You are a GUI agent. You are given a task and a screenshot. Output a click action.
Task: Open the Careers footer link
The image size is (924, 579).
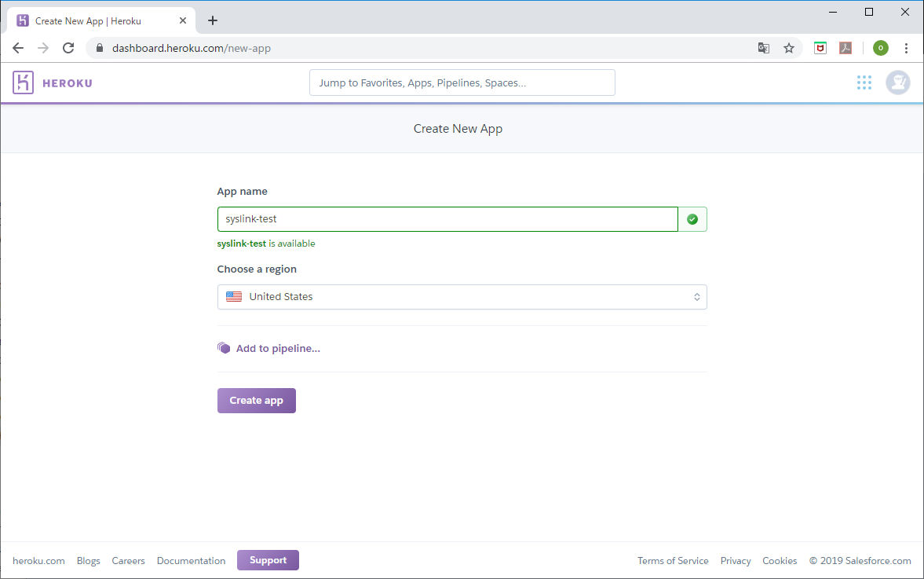point(129,561)
